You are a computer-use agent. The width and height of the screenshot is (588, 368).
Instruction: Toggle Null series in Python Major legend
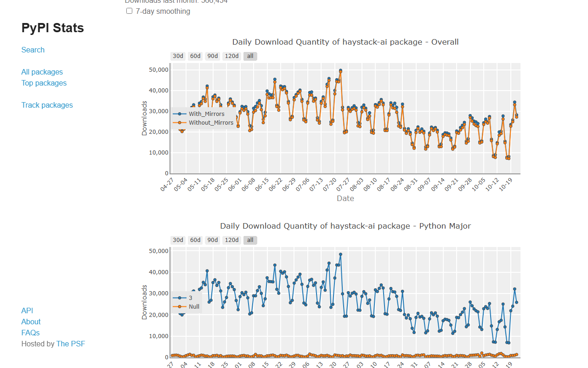coord(186,306)
